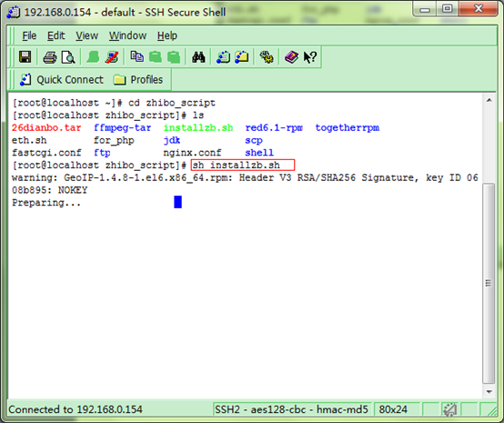Open Print Preview from the toolbar
Screen dimensions: 504x423
[x=68, y=57]
